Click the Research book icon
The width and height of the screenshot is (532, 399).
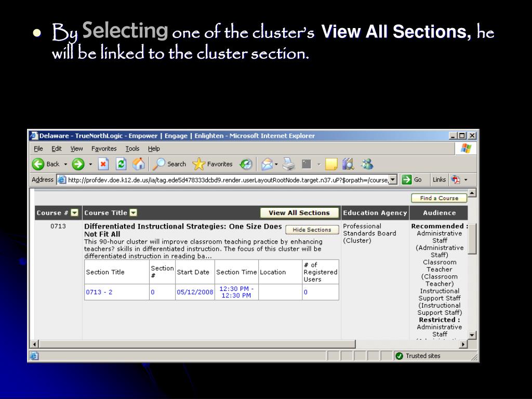click(348, 164)
